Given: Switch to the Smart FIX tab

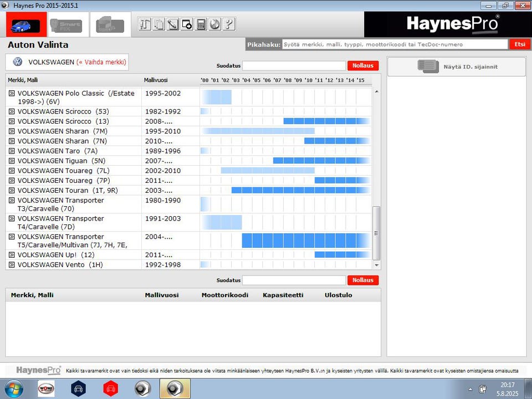Looking at the screenshot, I should [68, 25].
